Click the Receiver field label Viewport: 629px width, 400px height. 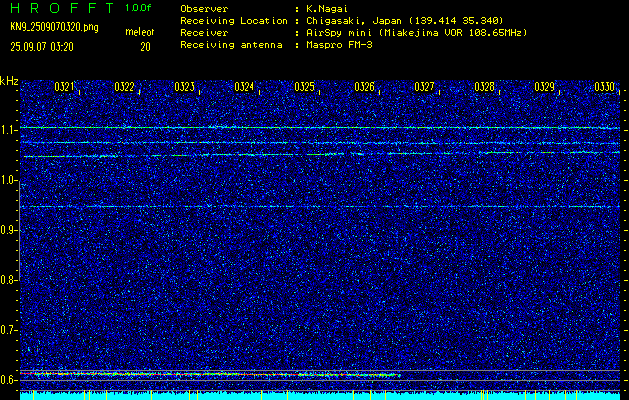point(204,33)
